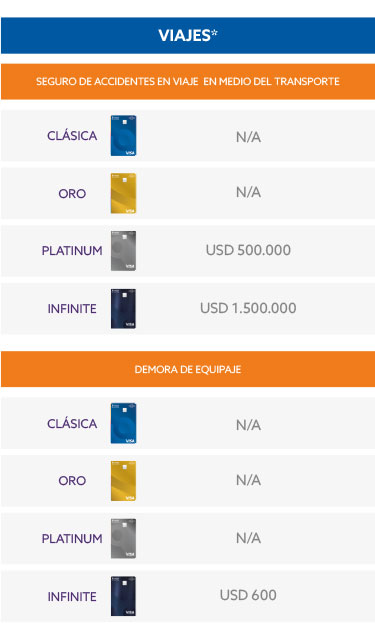
Task: Click the dark Infinite card icon under accident insurance
Action: coord(123,309)
